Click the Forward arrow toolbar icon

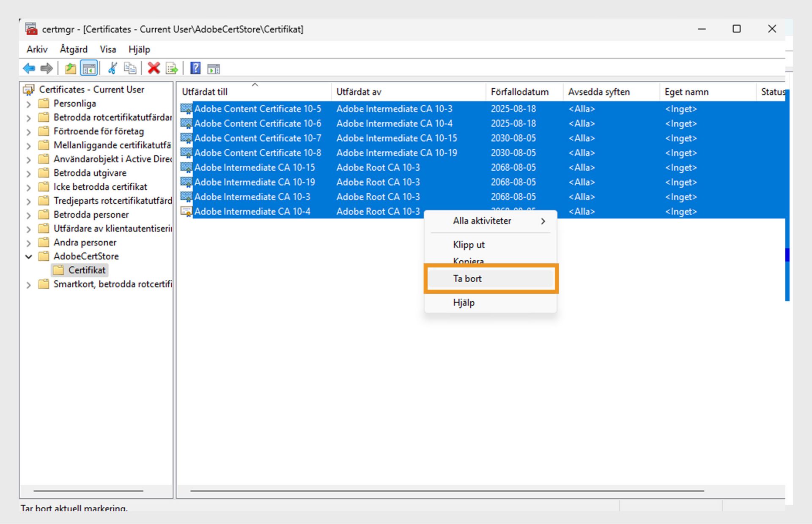(x=47, y=68)
